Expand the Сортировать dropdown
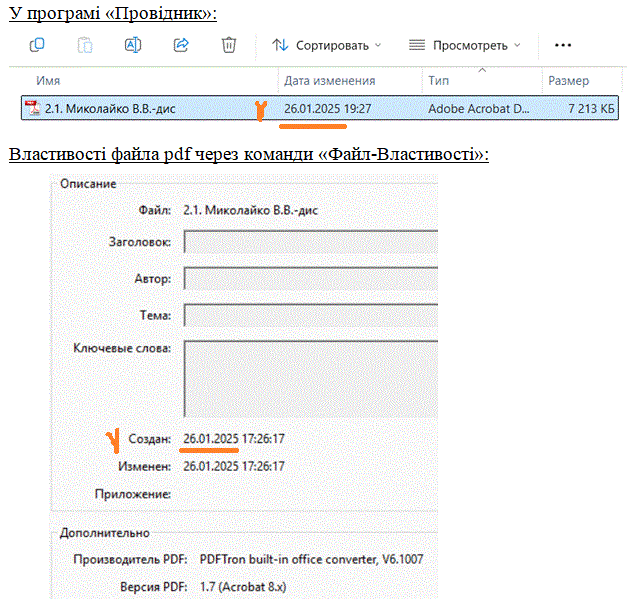The height and width of the screenshot is (601, 627). click(x=378, y=46)
